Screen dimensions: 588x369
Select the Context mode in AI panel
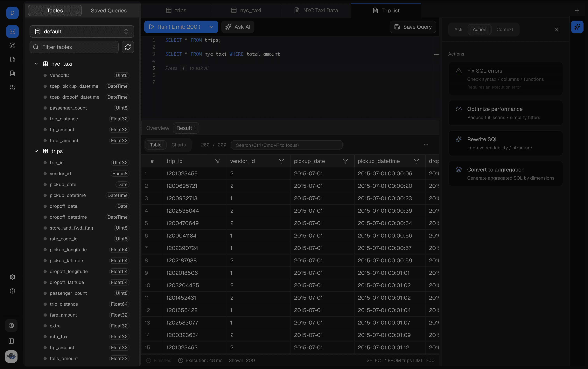(x=505, y=30)
